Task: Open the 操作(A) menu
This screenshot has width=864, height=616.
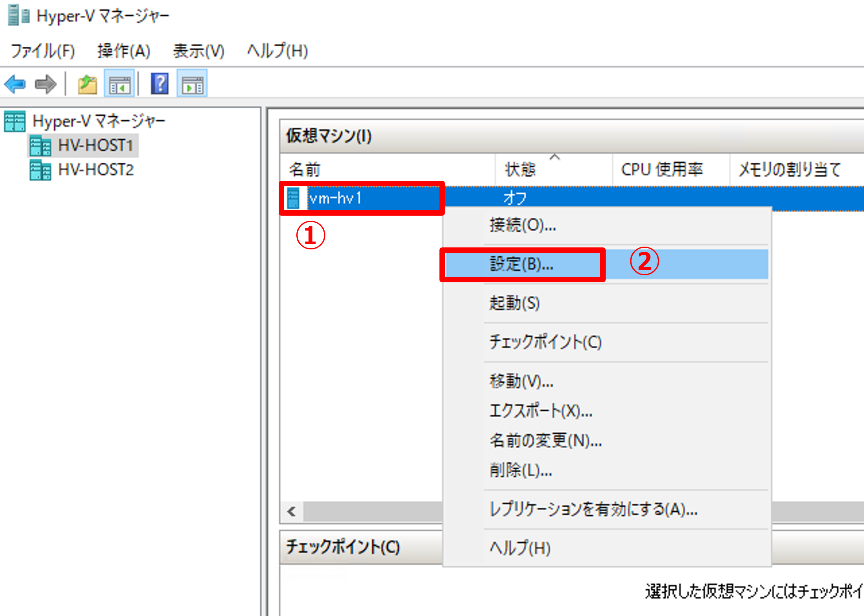Action: 123,51
